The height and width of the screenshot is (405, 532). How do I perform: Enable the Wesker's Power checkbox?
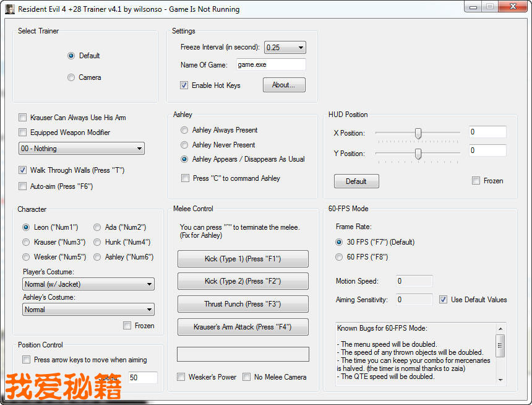(x=181, y=377)
